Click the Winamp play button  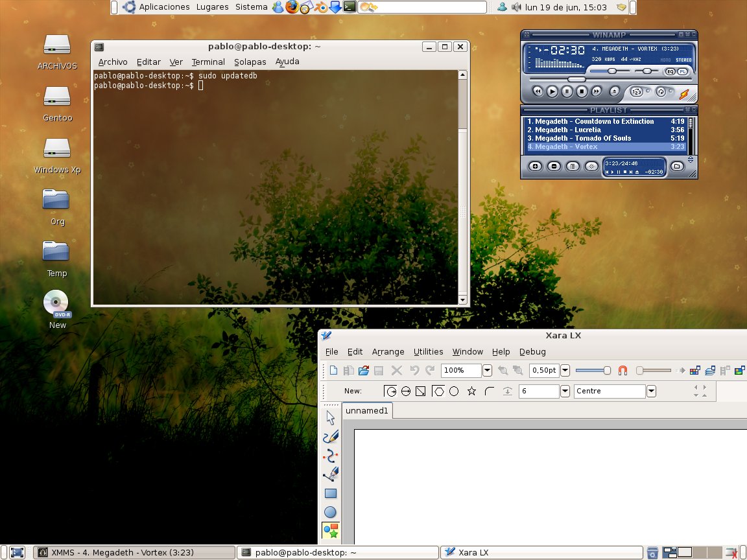click(552, 91)
